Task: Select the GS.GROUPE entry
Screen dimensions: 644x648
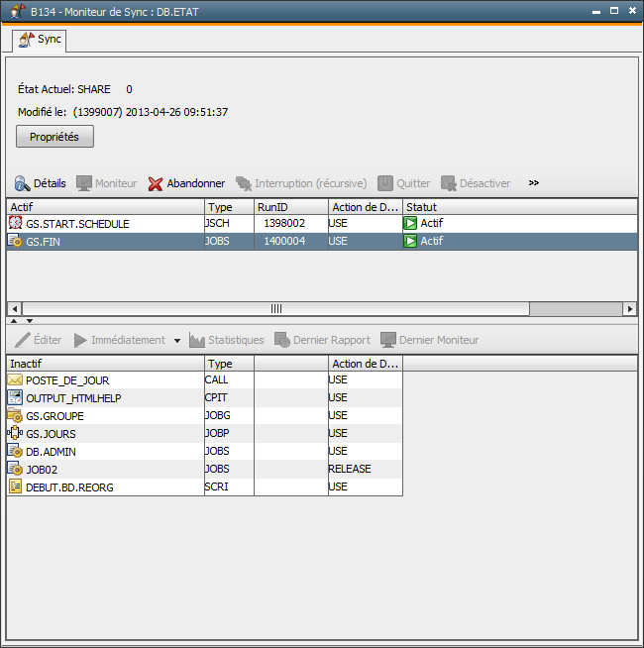Action: pyautogui.click(x=54, y=416)
